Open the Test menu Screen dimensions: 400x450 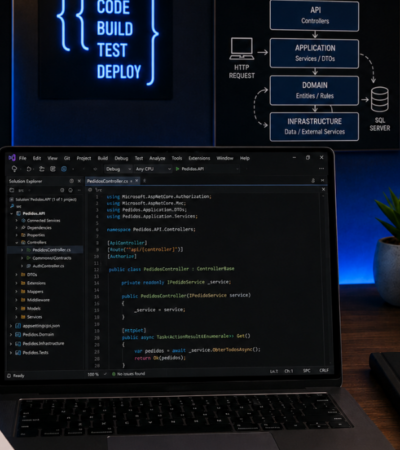(x=139, y=158)
